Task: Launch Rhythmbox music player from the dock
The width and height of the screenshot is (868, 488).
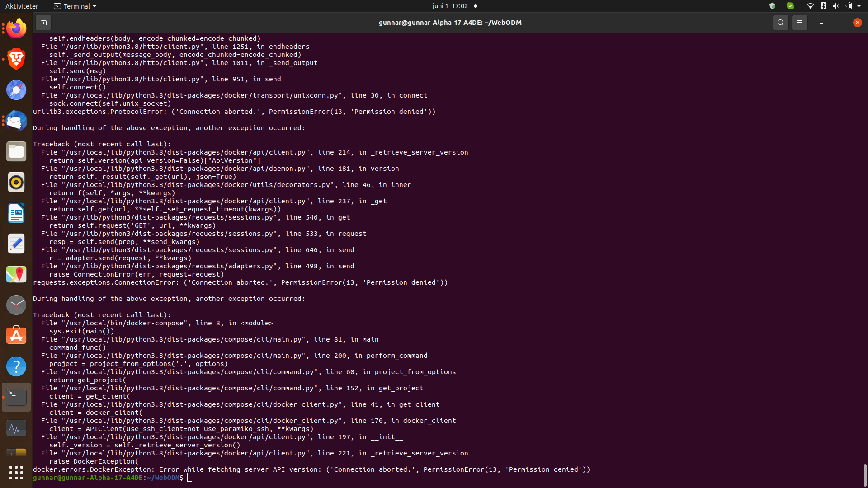Action: pyautogui.click(x=16, y=182)
